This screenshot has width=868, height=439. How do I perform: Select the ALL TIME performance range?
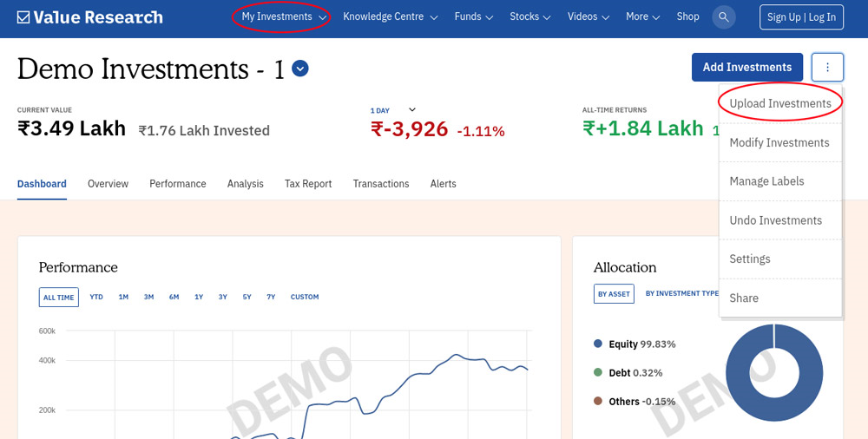point(59,298)
